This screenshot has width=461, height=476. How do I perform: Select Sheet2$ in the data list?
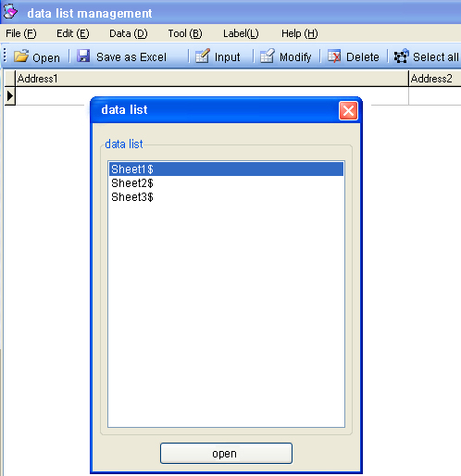[x=226, y=183]
